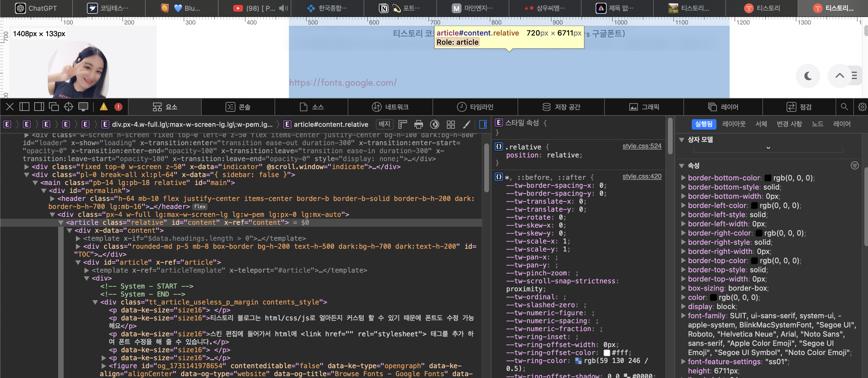Open the 네트워크 tab
The width and height of the screenshot is (868, 378).
click(x=390, y=107)
